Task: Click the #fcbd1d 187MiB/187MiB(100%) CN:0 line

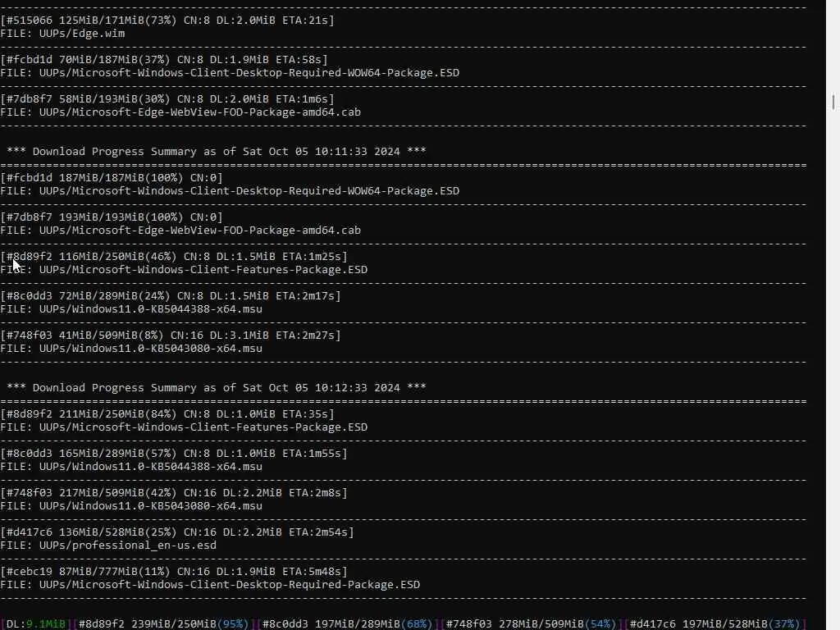Action: pos(112,178)
